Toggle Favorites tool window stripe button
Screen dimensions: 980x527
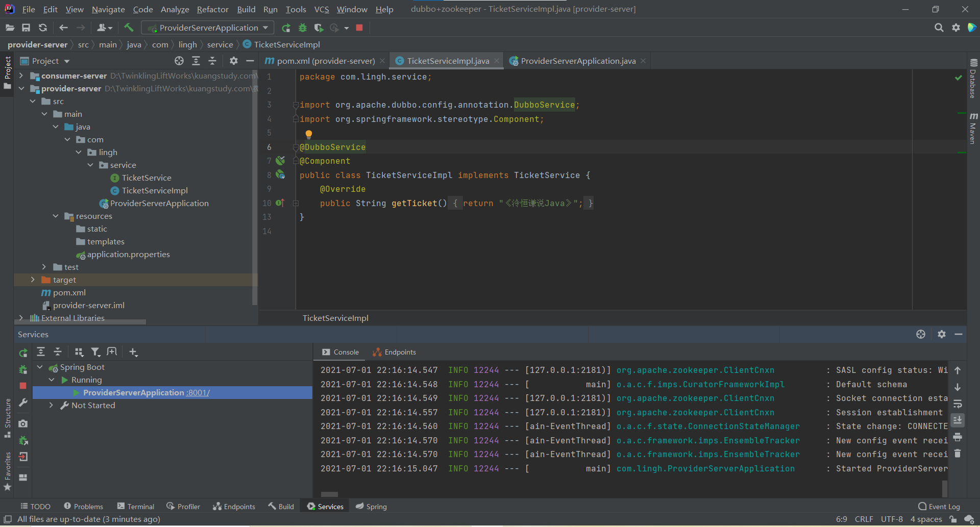tap(7, 472)
